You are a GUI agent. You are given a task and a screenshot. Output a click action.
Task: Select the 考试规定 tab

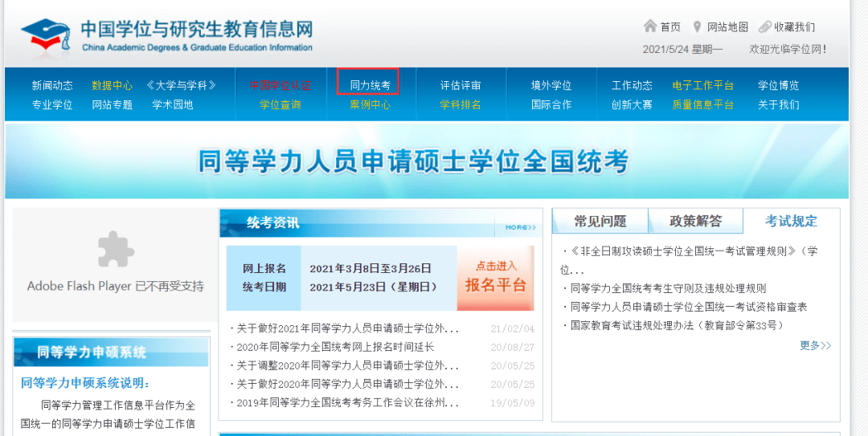tap(791, 222)
